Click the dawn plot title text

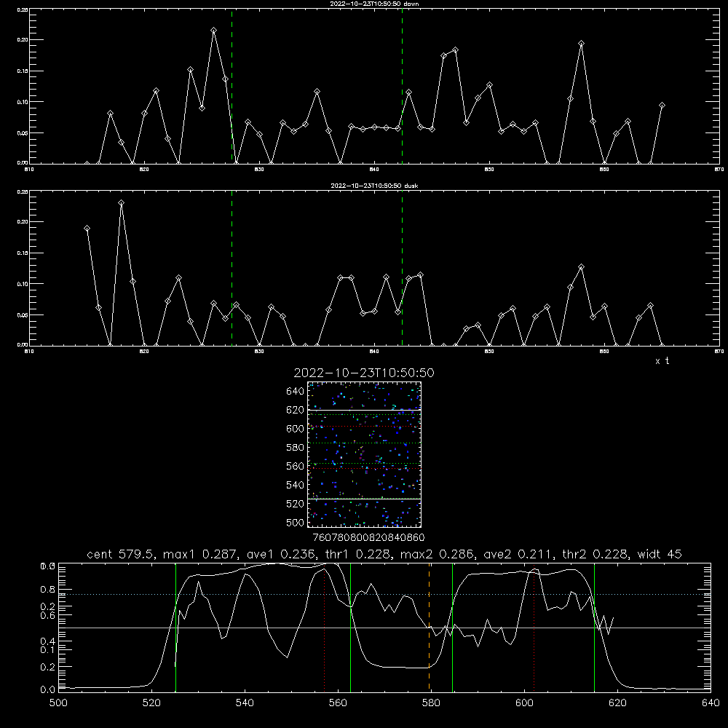click(374, 4)
